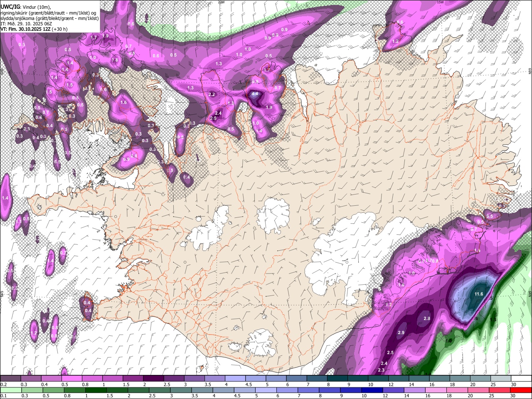
Task: Click the 11.6 precipitation maximum on the map
Action: (479, 294)
